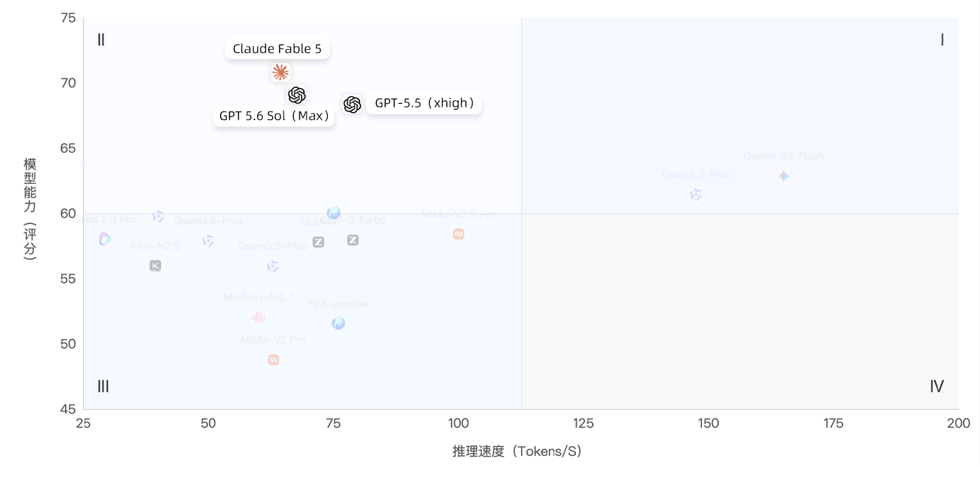Click the GPT-5.5 (xhigh) OpenAI logo marker
The height and width of the screenshot is (479, 980).
click(352, 104)
